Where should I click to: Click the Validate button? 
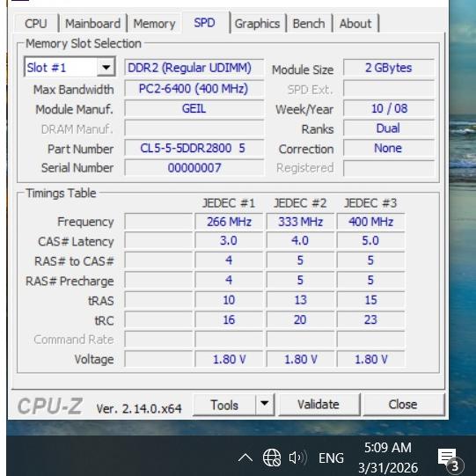click(x=319, y=405)
